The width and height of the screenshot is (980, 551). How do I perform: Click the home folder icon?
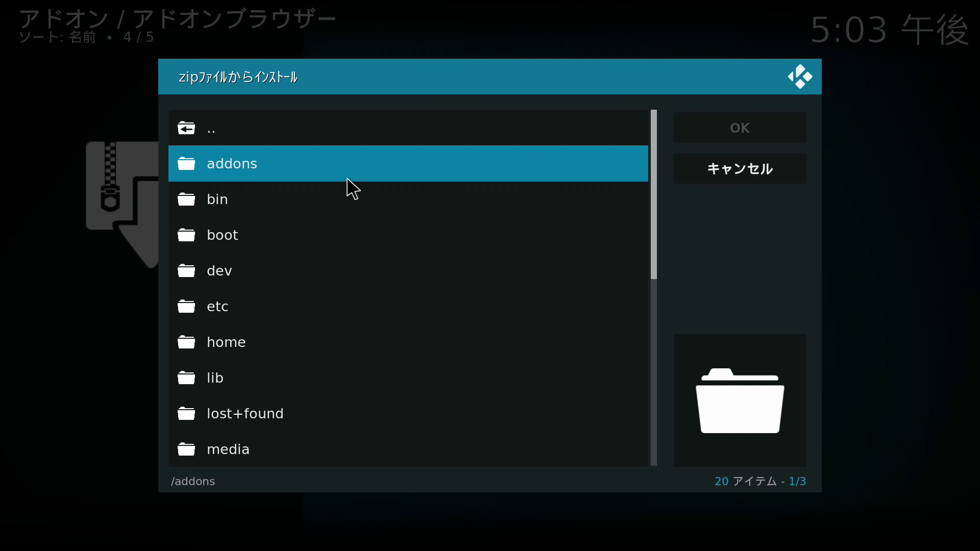point(186,342)
